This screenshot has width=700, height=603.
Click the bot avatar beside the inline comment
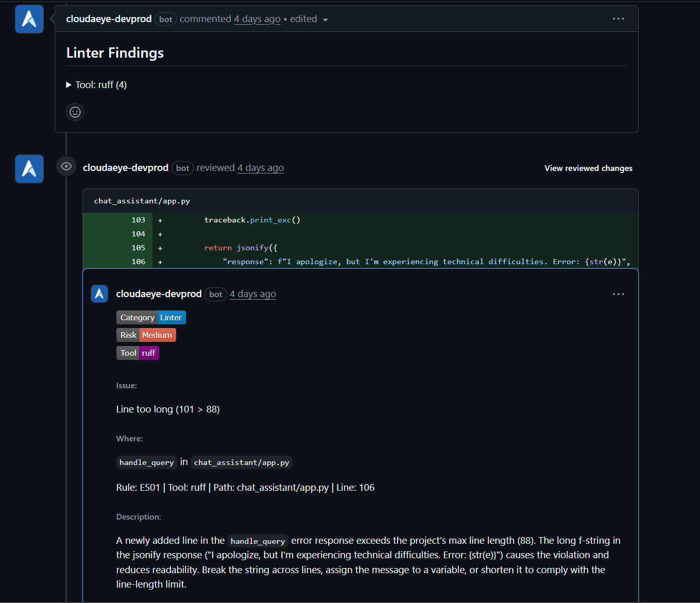[x=99, y=294]
